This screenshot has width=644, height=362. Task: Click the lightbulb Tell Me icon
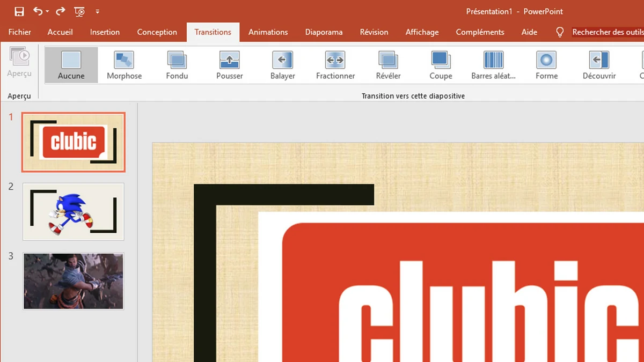[560, 32]
